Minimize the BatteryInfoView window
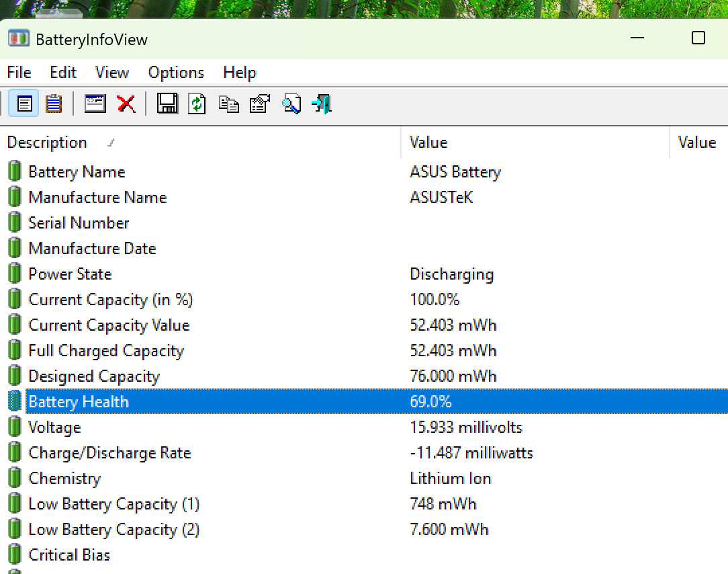This screenshot has height=574, width=728. [637, 38]
